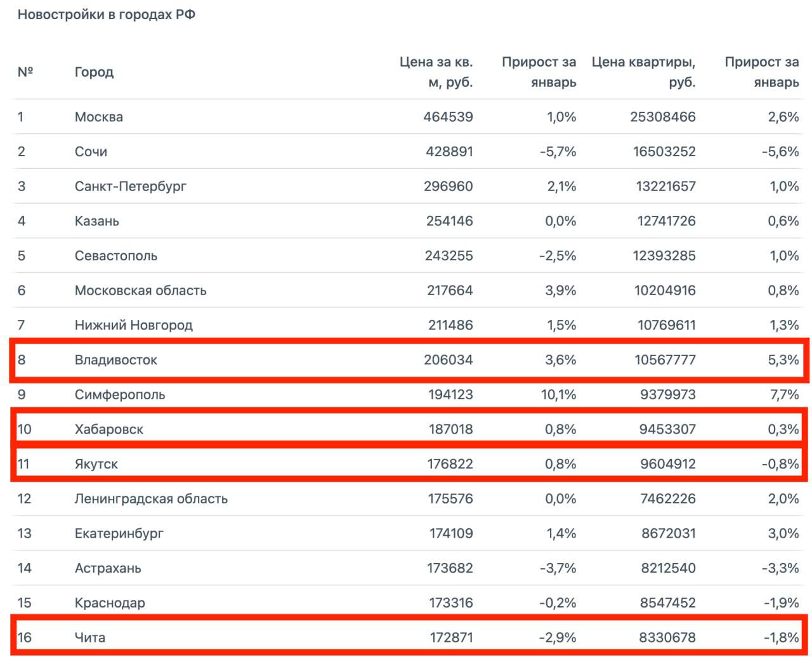Click the "Цена за кв. м, руб." header

436,72
